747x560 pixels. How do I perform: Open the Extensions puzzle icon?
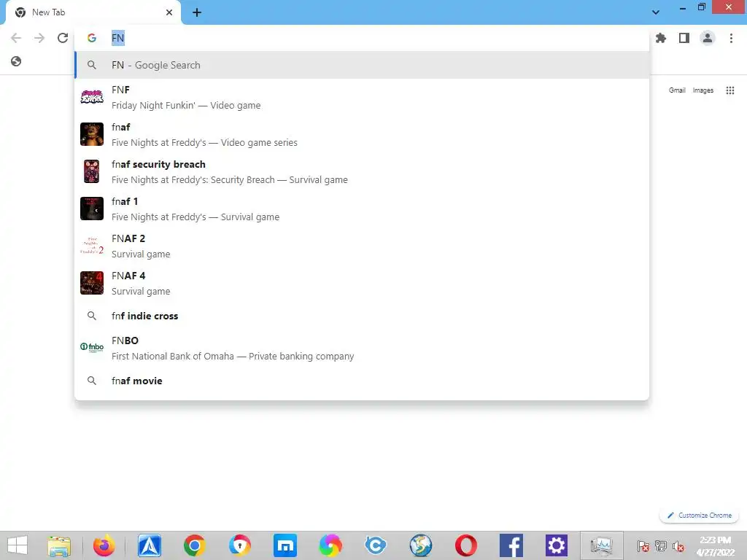pyautogui.click(x=661, y=38)
